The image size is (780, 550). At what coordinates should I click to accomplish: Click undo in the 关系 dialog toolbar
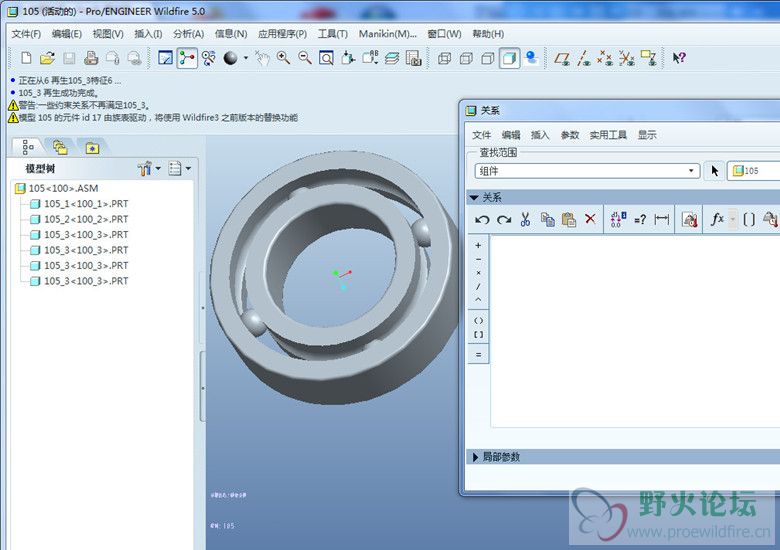tap(482, 219)
